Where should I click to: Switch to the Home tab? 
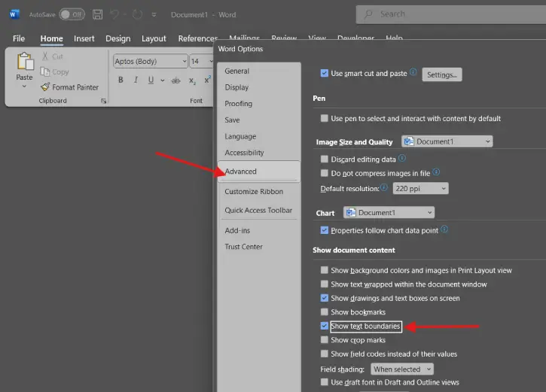point(51,38)
